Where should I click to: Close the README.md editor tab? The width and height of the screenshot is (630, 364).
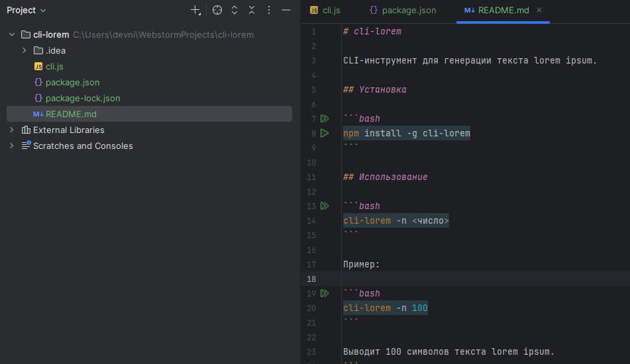coord(539,11)
